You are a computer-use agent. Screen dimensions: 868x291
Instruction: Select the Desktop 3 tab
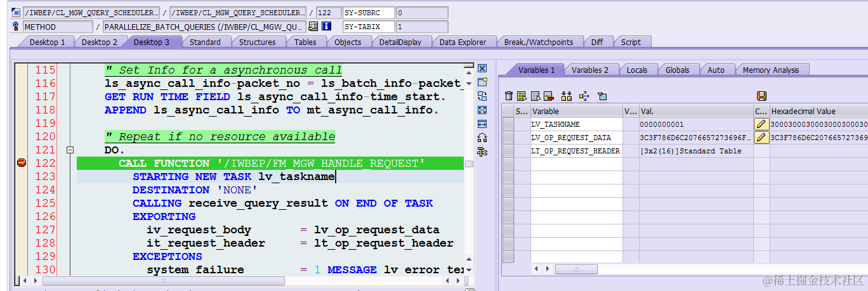[x=152, y=42]
